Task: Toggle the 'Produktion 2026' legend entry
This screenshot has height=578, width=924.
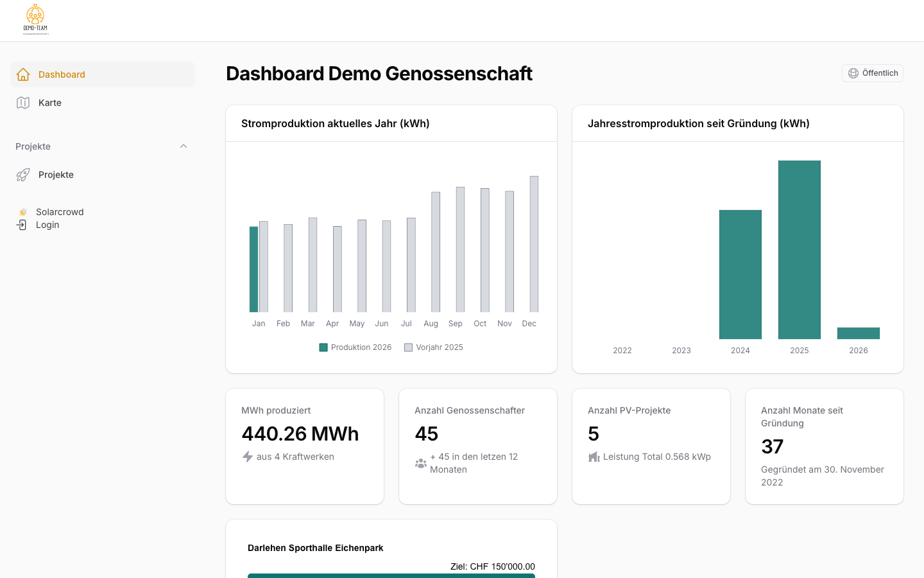Action: pos(355,347)
